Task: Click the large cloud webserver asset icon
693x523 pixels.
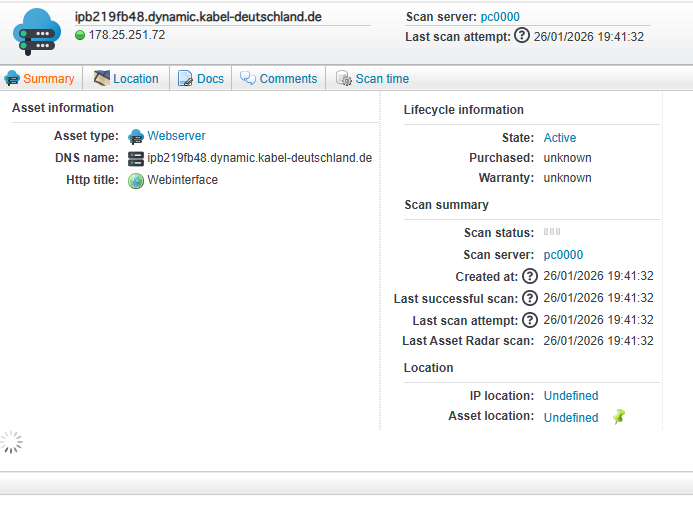Action: (x=37, y=32)
